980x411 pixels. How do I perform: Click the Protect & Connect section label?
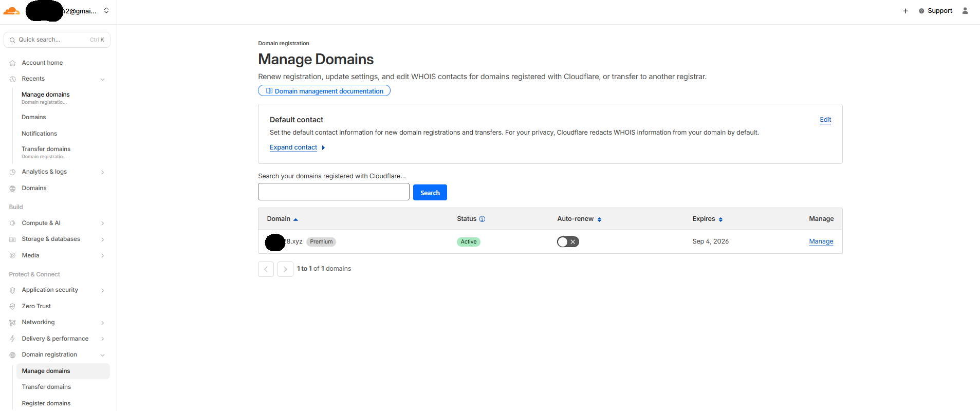click(34, 274)
